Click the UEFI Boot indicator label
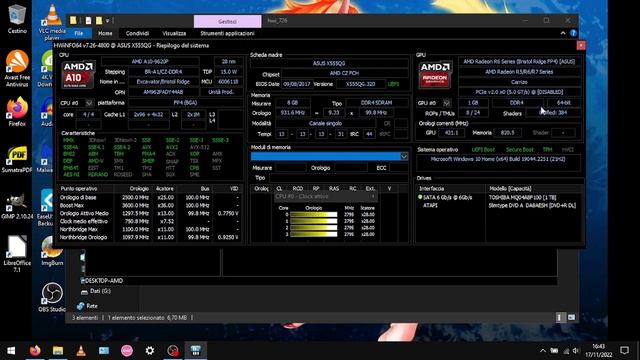The height and width of the screenshot is (360, 640). click(483, 150)
